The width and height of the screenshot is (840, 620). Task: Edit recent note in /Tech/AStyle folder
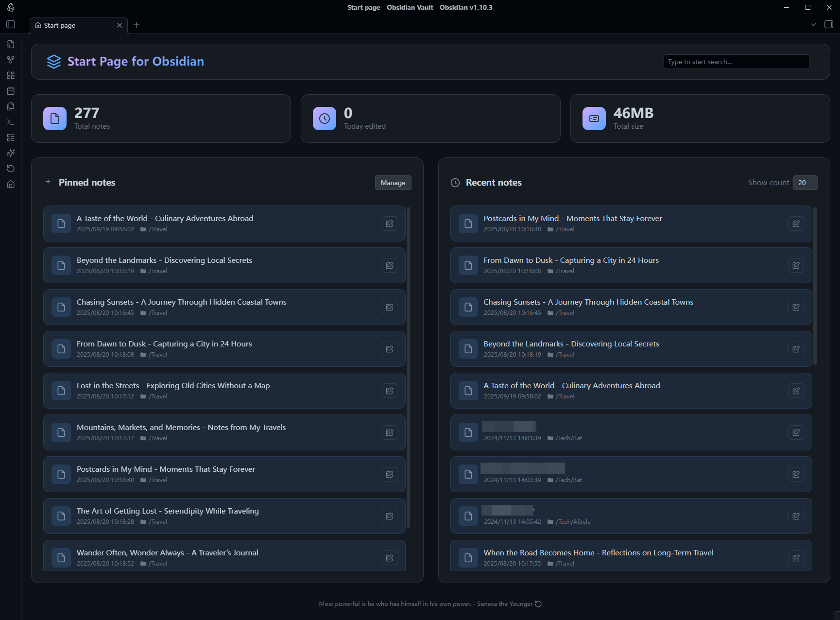coord(796,516)
